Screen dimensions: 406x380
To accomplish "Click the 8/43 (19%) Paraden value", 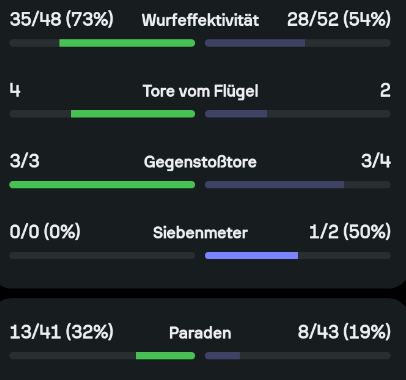I will [344, 332].
